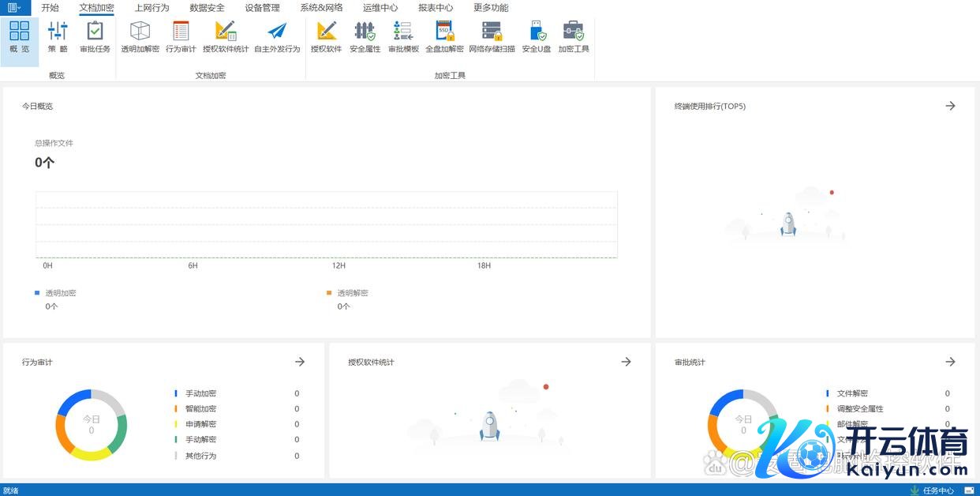Image resolution: width=980 pixels, height=496 pixels.
Task: Expand 终端使用排行(TOP5) panel via arrow
Action: (x=950, y=106)
